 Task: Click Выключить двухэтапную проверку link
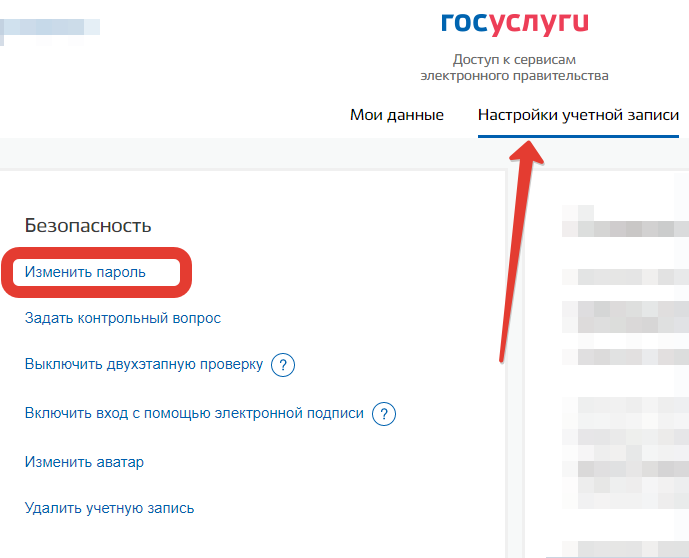144,364
